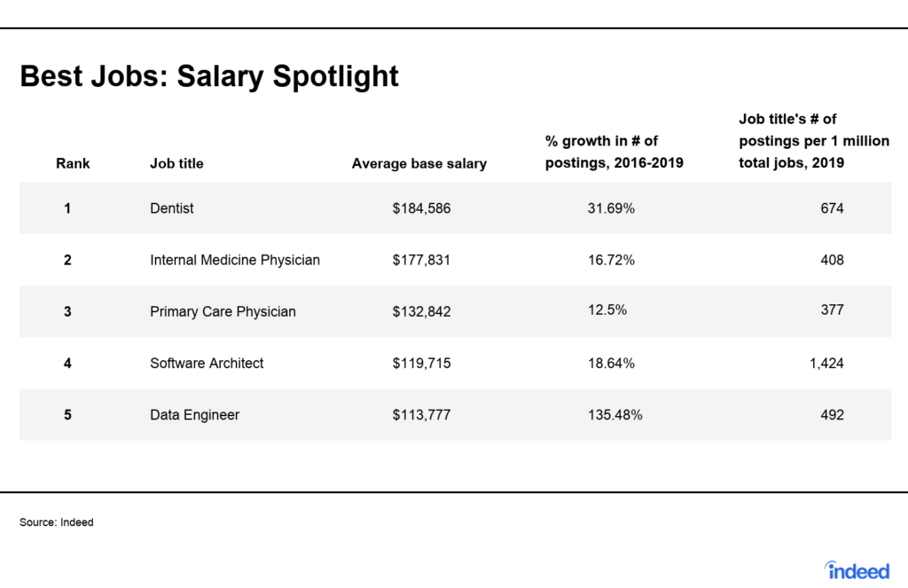Select the Dentist job title cell
Viewport: 908px width, 588px height.
click(171, 208)
